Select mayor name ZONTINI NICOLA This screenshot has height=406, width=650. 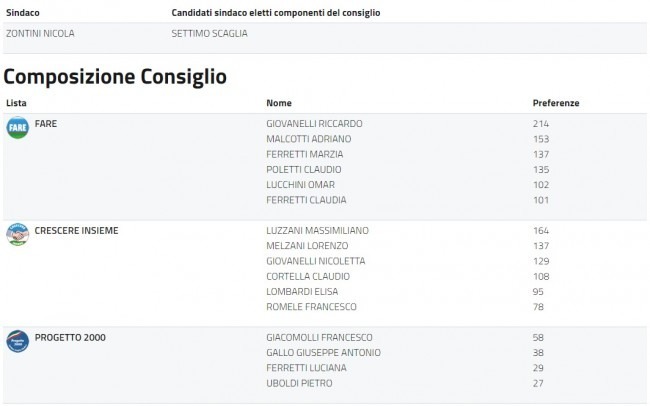click(41, 33)
